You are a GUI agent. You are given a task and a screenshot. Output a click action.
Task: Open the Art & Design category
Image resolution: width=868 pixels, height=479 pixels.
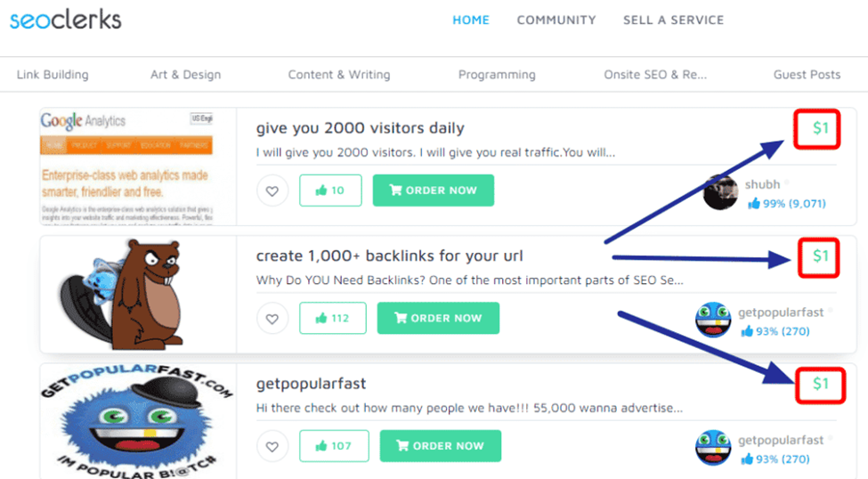pos(185,75)
